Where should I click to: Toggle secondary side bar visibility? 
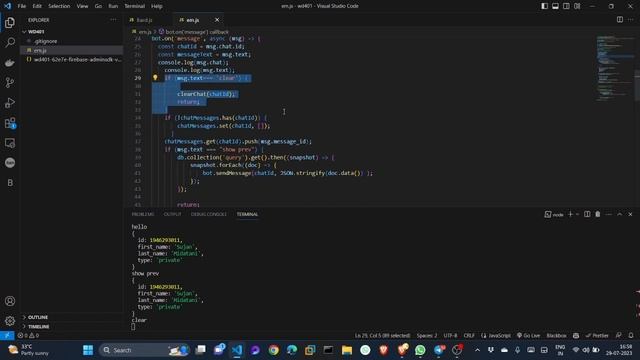tap(566, 6)
